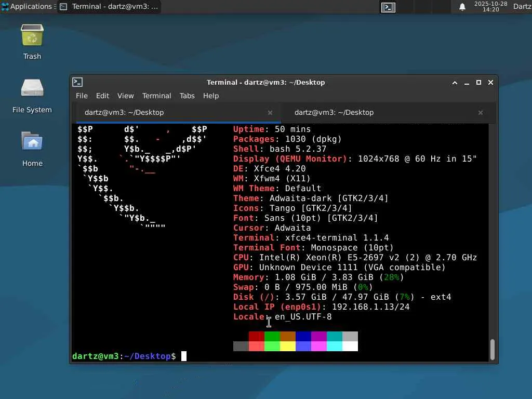
Task: Roll up the terminal window with arrow button
Action: point(455,83)
